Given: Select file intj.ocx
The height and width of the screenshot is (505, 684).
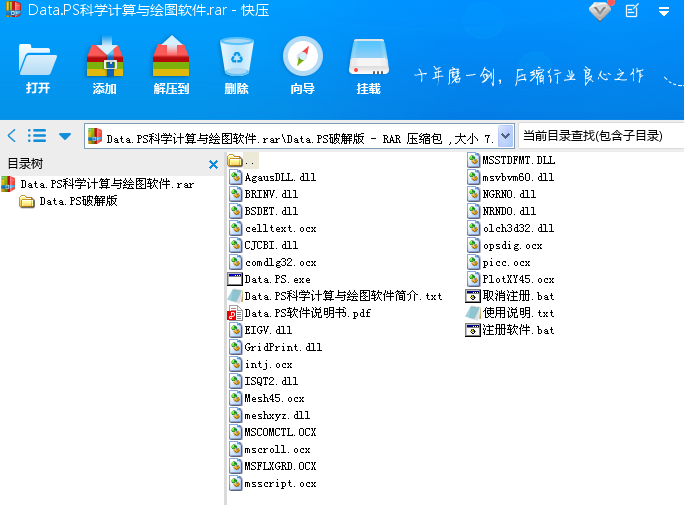Looking at the screenshot, I should tap(260, 364).
